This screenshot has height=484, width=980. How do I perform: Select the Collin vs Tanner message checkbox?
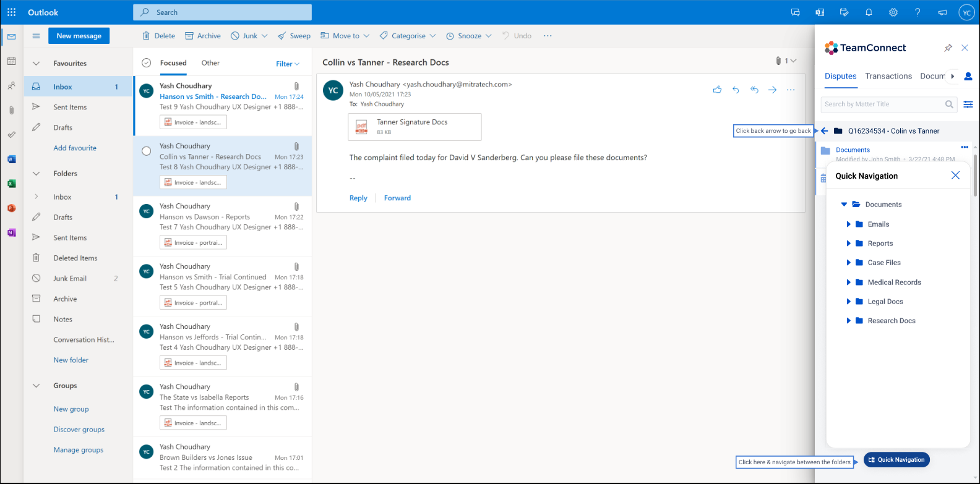(147, 151)
